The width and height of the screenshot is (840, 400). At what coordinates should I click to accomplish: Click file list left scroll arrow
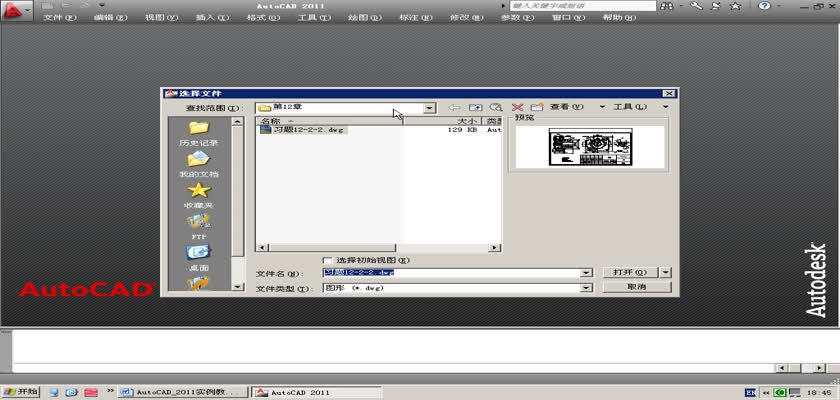coord(262,248)
